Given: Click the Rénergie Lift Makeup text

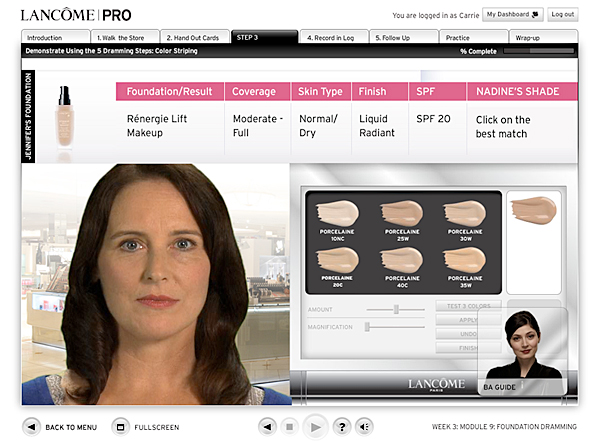Looking at the screenshot, I should coord(157,126).
